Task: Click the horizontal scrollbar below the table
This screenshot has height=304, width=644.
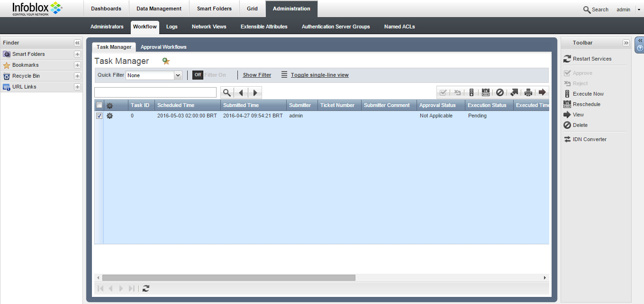Action: (x=228, y=278)
